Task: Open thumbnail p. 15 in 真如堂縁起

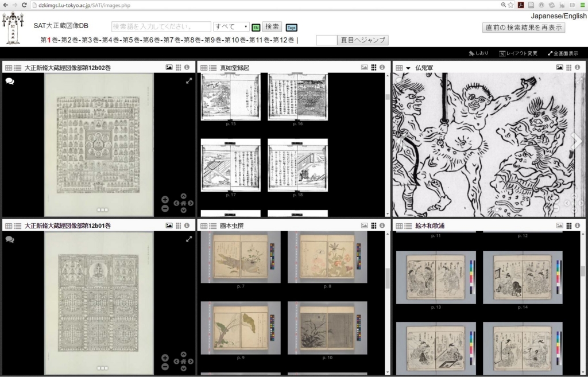Action: tap(231, 96)
